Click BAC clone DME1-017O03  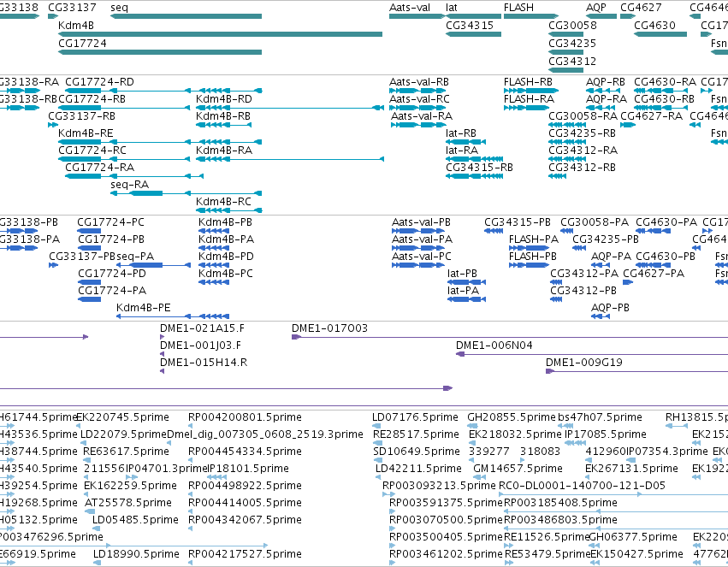click(x=510, y=337)
